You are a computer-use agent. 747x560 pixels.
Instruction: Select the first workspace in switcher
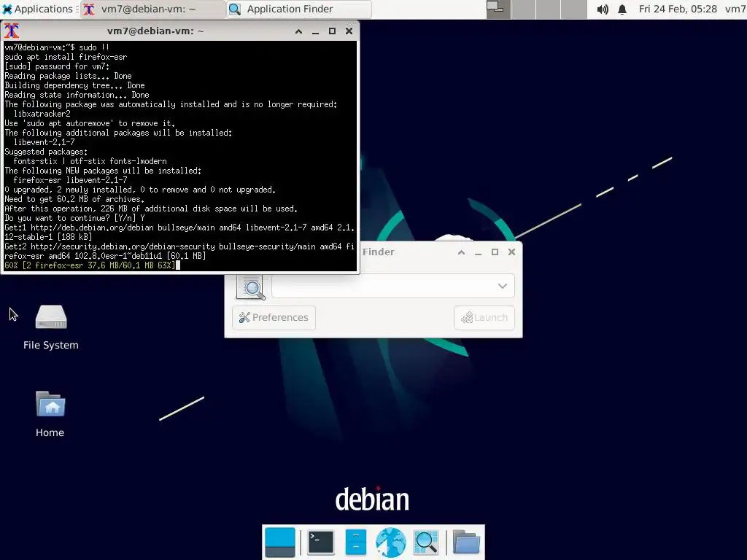coord(498,9)
